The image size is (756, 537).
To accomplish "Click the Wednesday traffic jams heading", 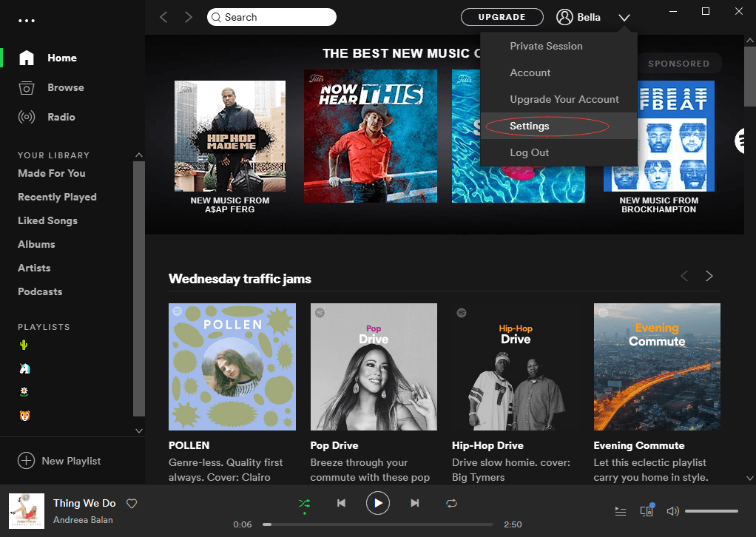I will click(240, 279).
